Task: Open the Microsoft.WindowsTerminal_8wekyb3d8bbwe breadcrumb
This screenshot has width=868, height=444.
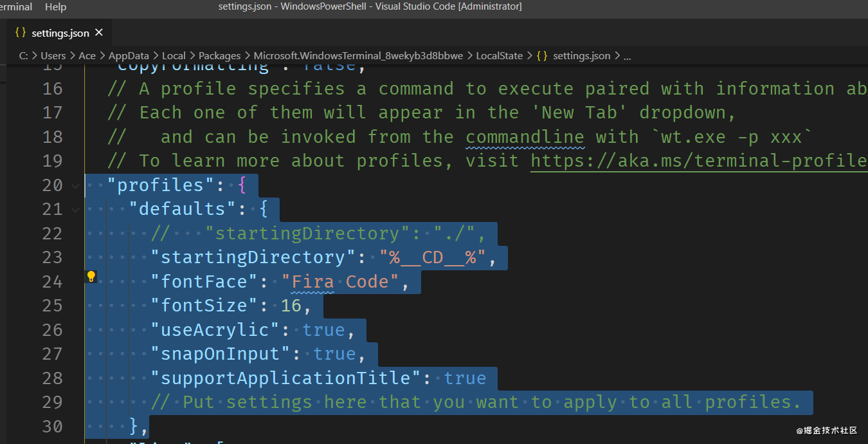Action: pyautogui.click(x=358, y=56)
